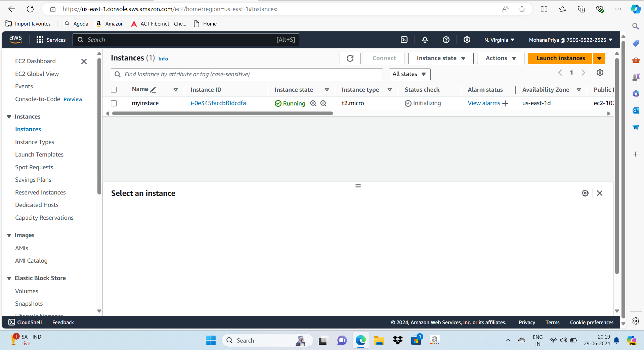Open the N. Virginia region selector
This screenshot has width=644, height=350.
point(499,40)
